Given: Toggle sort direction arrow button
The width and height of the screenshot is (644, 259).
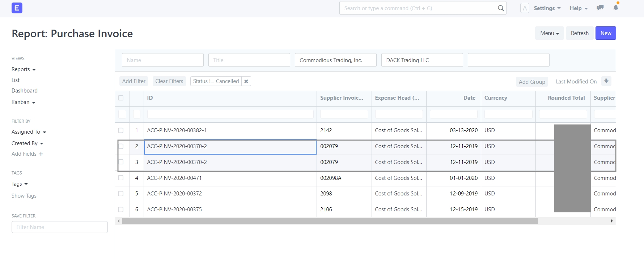Looking at the screenshot, I should [x=606, y=81].
